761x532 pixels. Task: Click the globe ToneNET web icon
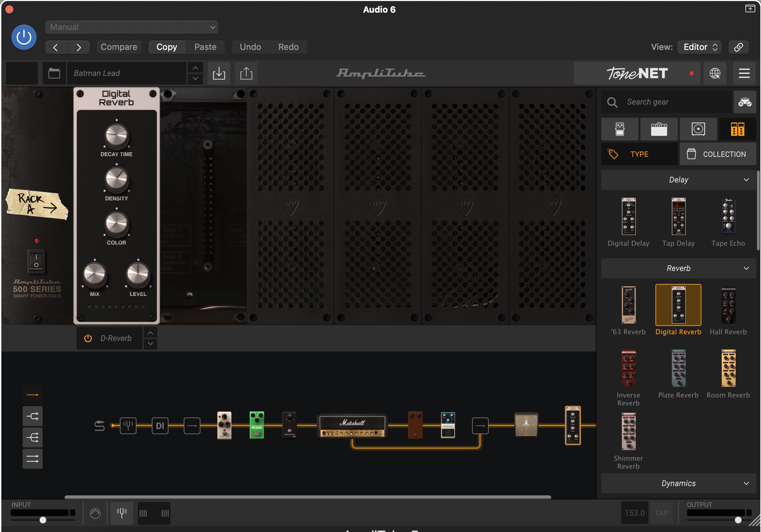point(715,73)
